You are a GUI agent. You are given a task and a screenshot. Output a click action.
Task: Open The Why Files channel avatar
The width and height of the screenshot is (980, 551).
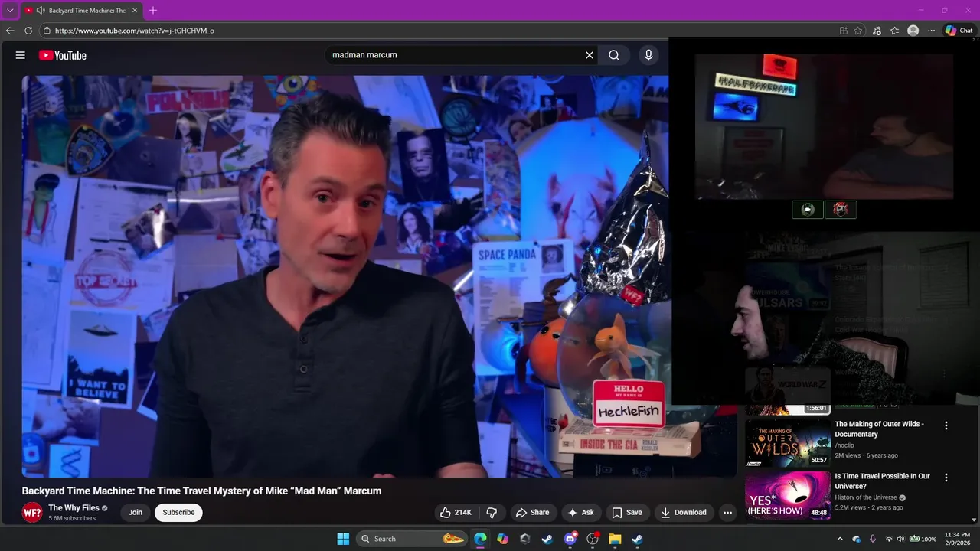[32, 513]
